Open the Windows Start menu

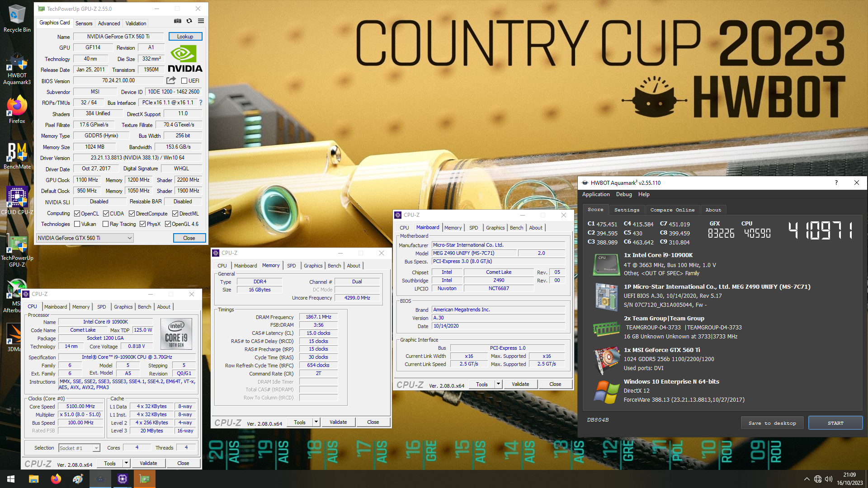(11, 479)
